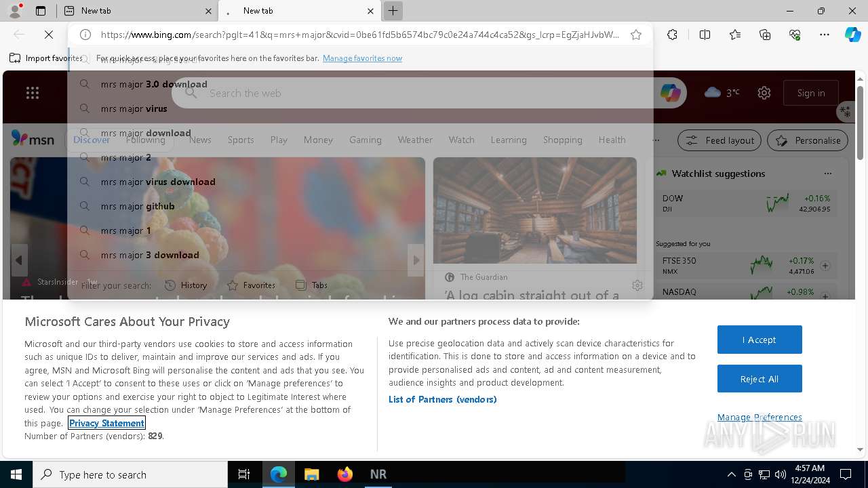Viewport: 868px width, 488px height.
Task: Accept cookies with I Accept
Action: (759, 340)
